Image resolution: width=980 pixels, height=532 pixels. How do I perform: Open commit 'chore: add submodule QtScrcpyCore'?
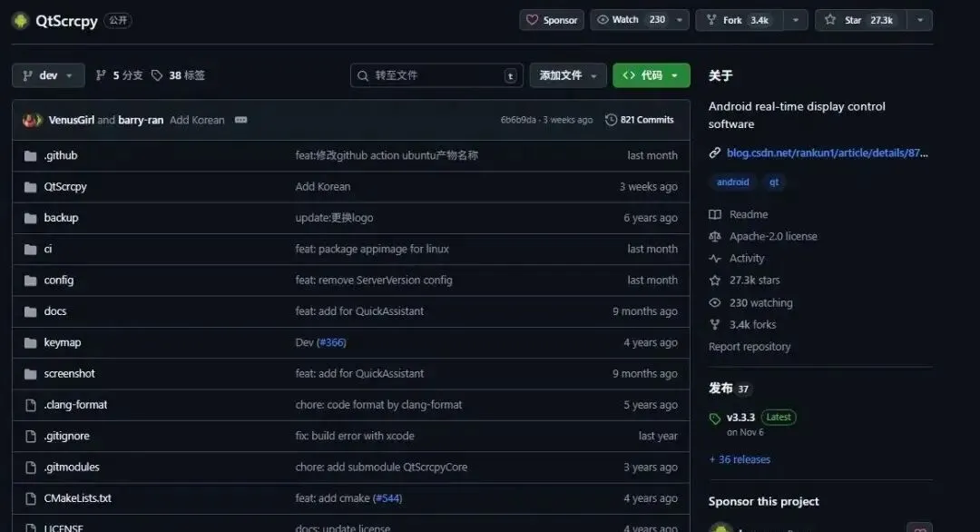coord(381,468)
